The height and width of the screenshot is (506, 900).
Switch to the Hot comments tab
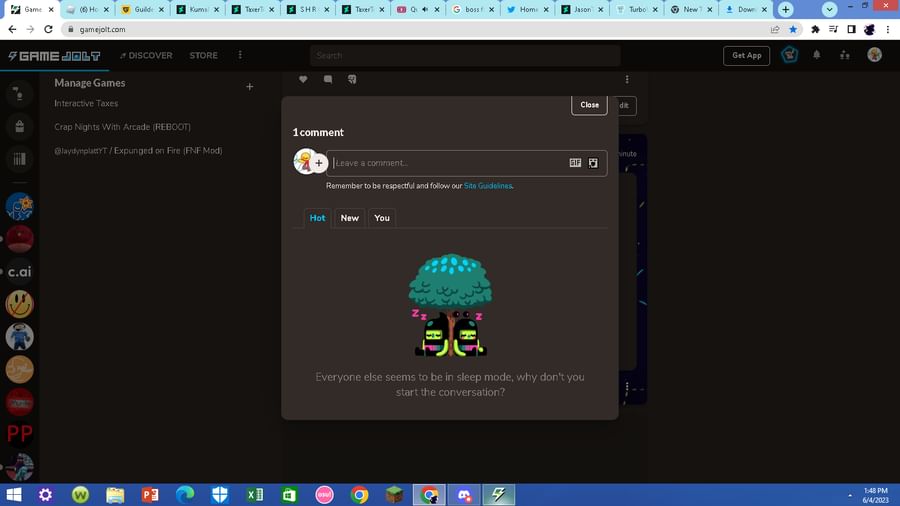coord(317,218)
